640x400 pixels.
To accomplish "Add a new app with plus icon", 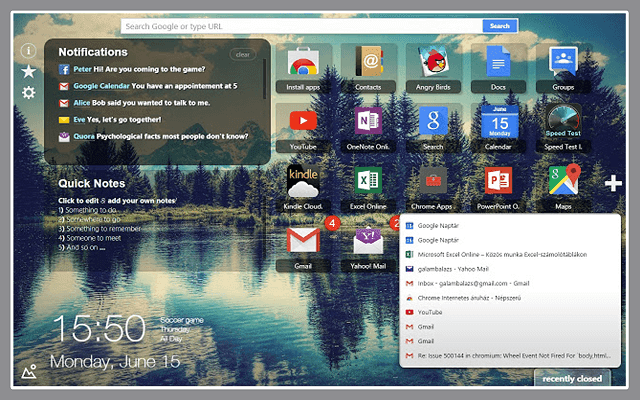I will click(x=614, y=184).
